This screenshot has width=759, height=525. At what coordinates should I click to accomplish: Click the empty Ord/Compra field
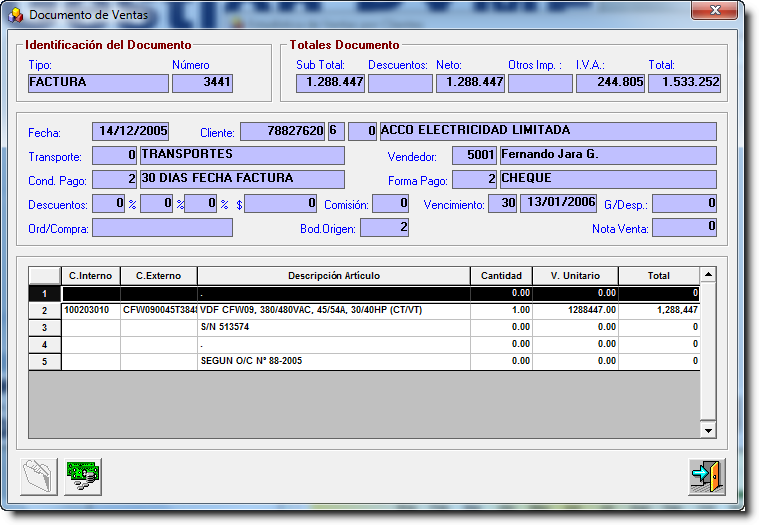click(x=162, y=227)
